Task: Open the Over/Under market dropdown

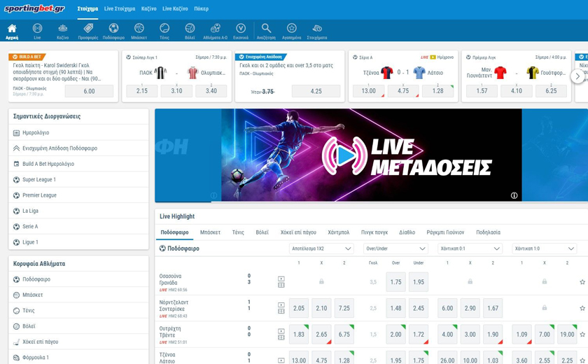Action: (x=395, y=248)
